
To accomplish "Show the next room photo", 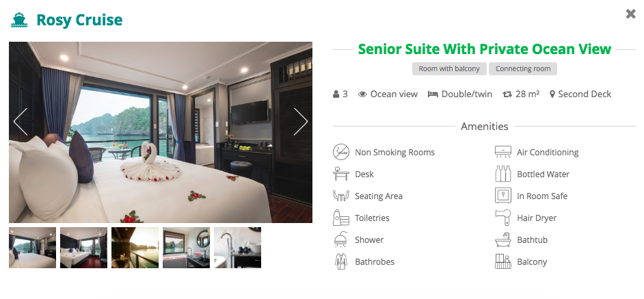I will point(300,122).
